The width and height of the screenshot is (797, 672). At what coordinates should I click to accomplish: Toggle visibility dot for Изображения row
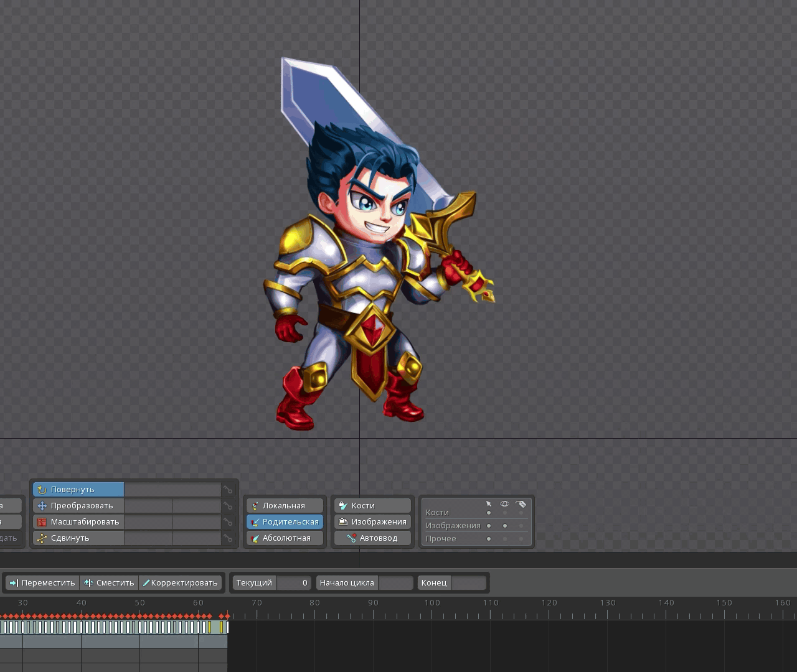[505, 526]
